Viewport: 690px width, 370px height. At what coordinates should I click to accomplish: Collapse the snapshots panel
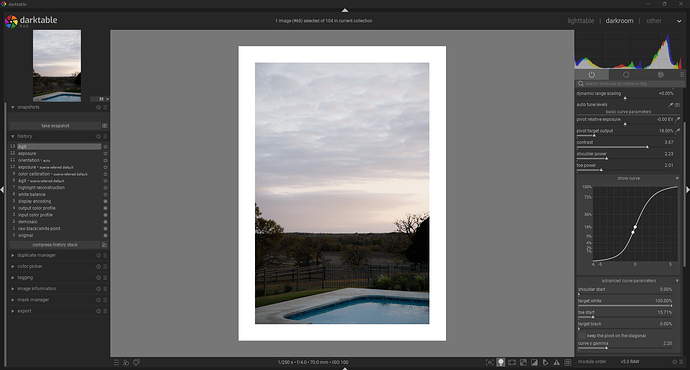click(13, 107)
